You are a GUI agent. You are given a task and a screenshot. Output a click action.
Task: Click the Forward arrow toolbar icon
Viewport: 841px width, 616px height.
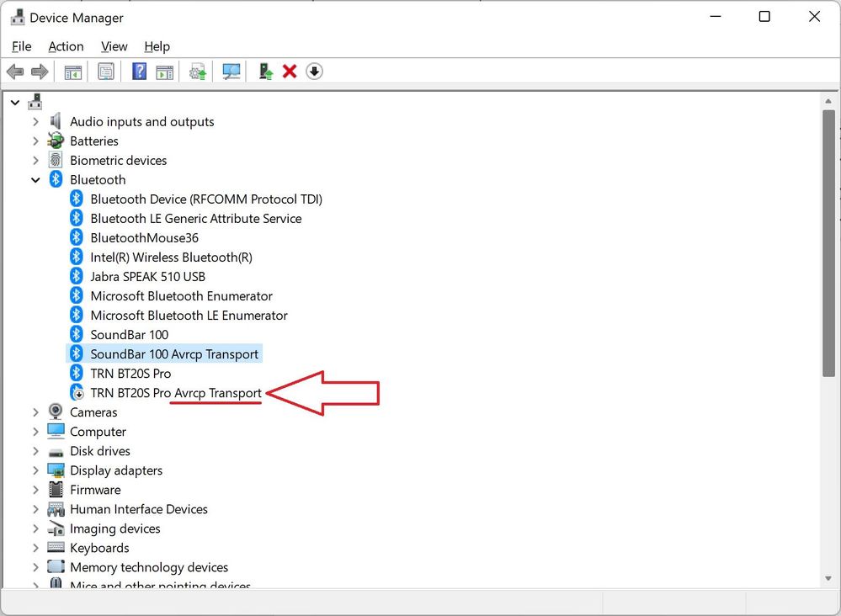(40, 72)
